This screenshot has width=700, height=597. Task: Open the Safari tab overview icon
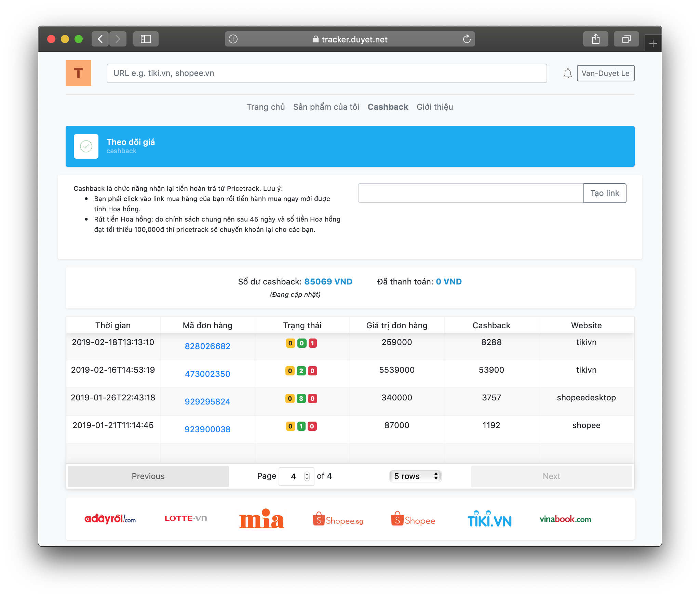(626, 39)
